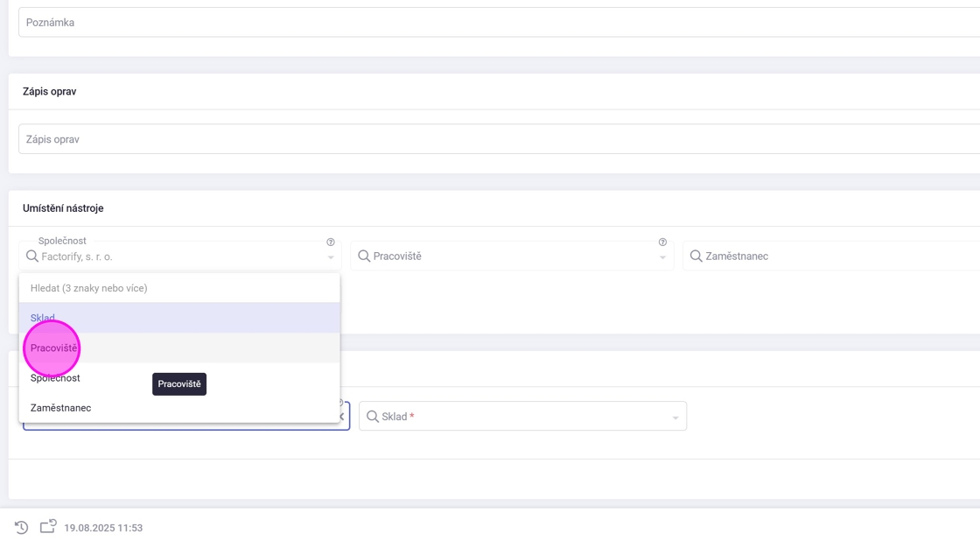Select Společnost option in dropdown list

55,378
